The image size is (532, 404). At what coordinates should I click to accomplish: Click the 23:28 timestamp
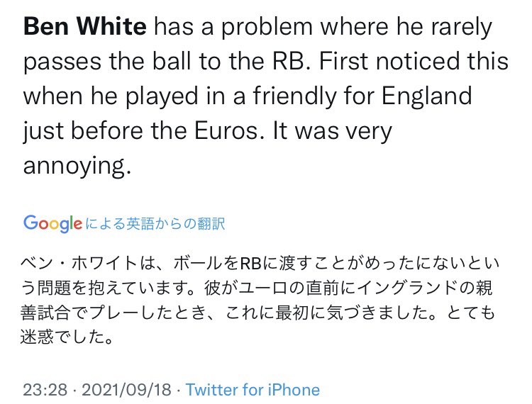[x=43, y=389]
